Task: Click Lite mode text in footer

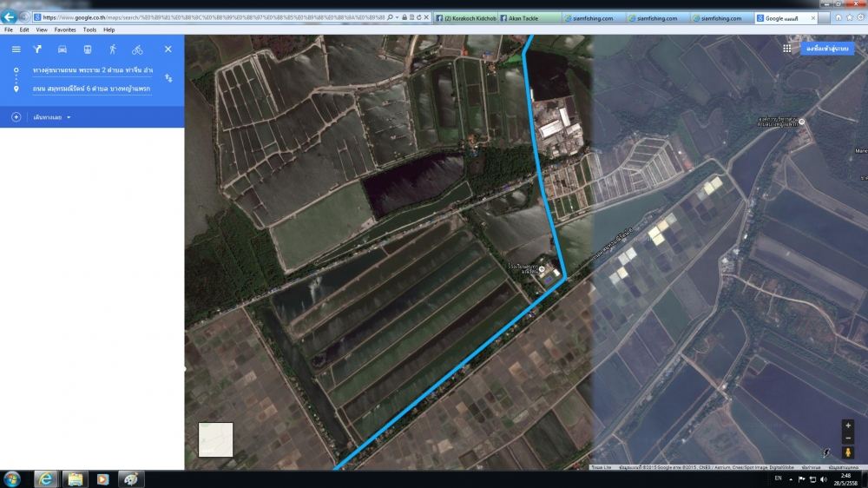Action: tap(601, 467)
